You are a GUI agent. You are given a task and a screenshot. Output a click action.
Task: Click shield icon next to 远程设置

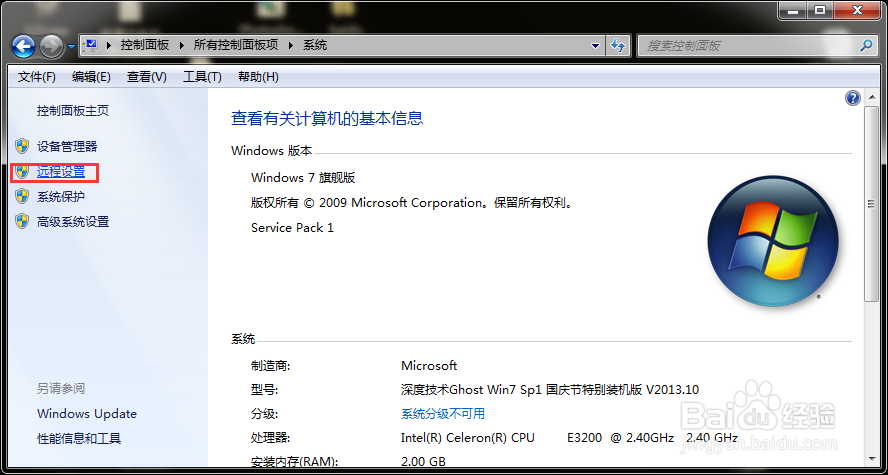(22, 172)
